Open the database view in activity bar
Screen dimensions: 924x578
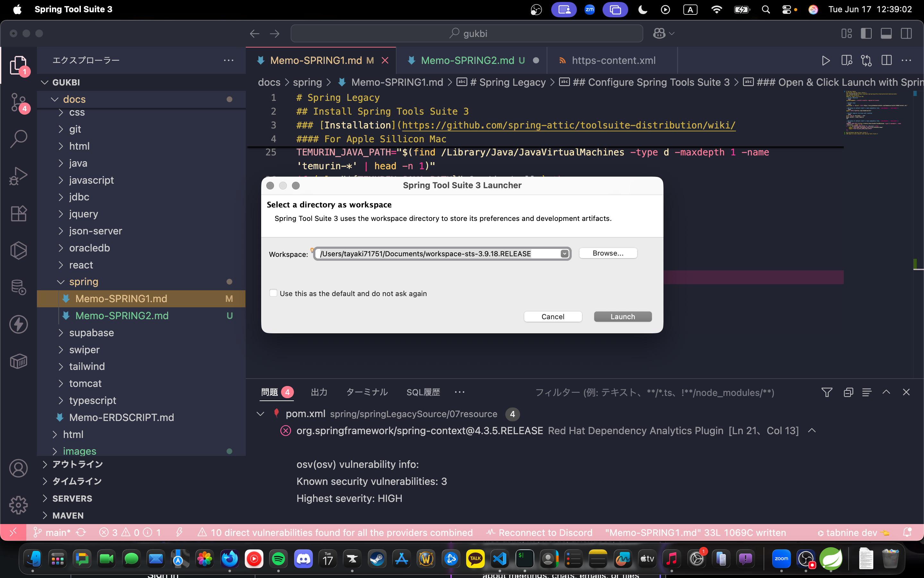tap(18, 287)
